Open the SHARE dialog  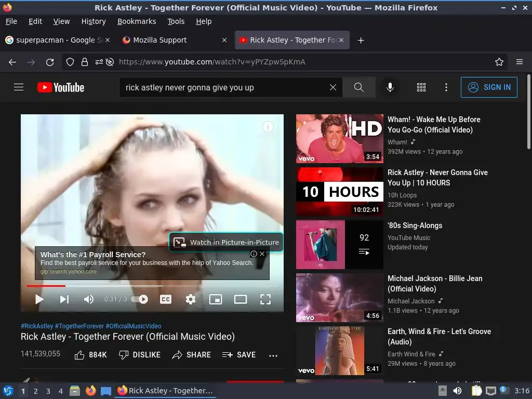point(191,355)
